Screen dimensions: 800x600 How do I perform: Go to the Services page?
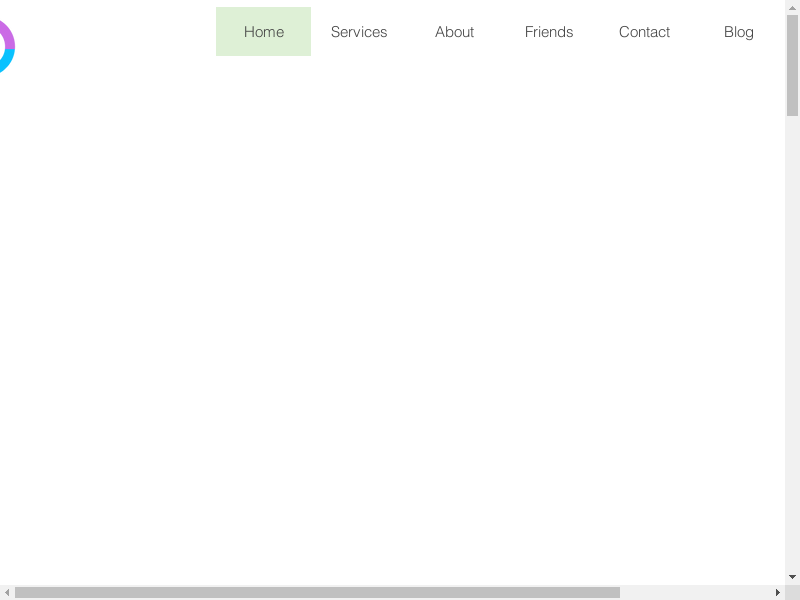pyautogui.click(x=359, y=32)
